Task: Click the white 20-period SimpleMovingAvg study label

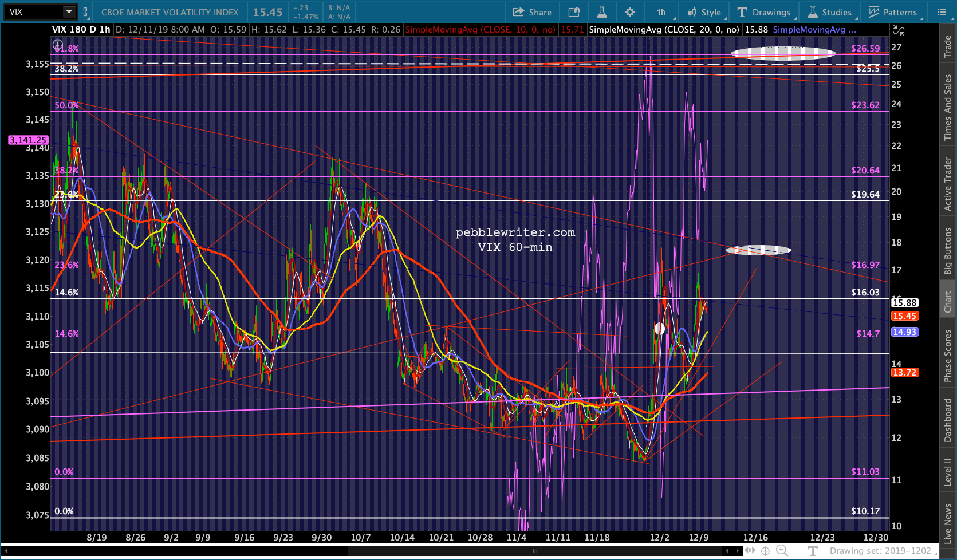Action: point(664,30)
